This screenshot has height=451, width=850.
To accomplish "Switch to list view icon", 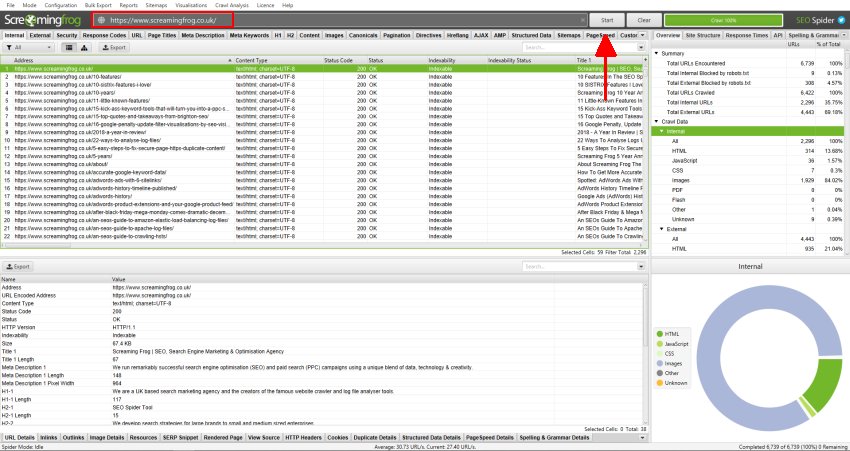I will 69,48.
